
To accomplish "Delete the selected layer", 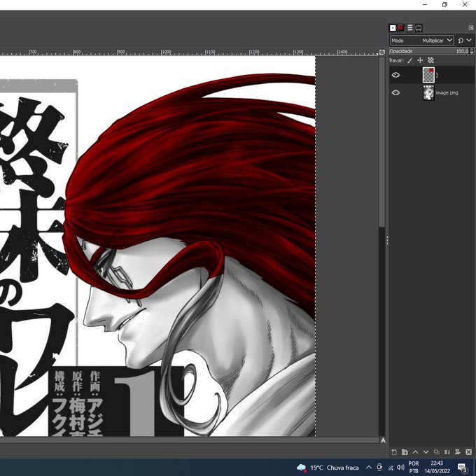I will tap(468, 452).
